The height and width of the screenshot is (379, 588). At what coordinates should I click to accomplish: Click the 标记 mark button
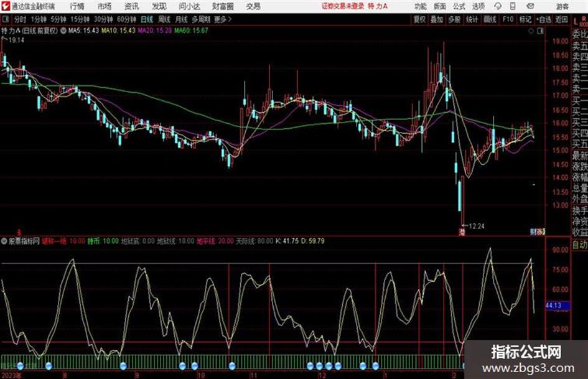coord(525,19)
